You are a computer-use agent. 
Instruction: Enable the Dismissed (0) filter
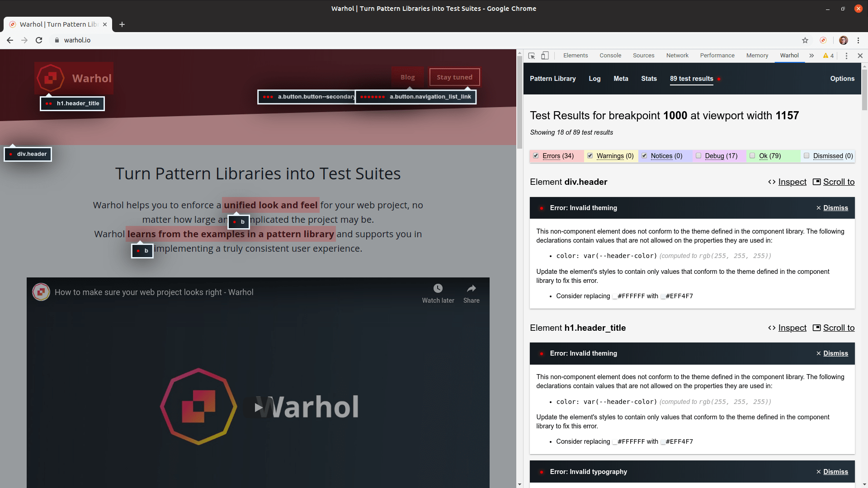[x=807, y=155]
